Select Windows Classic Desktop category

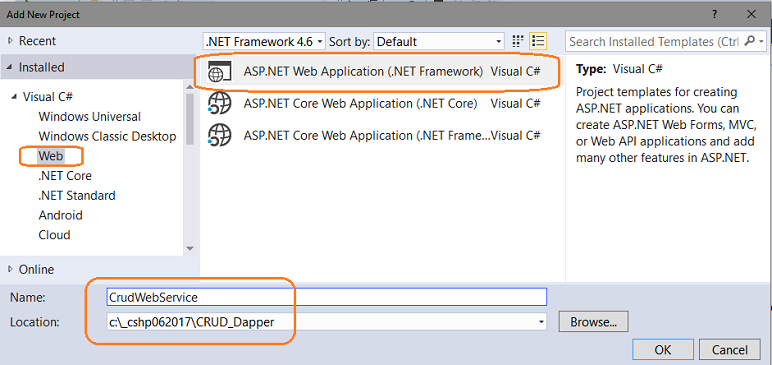tap(107, 136)
